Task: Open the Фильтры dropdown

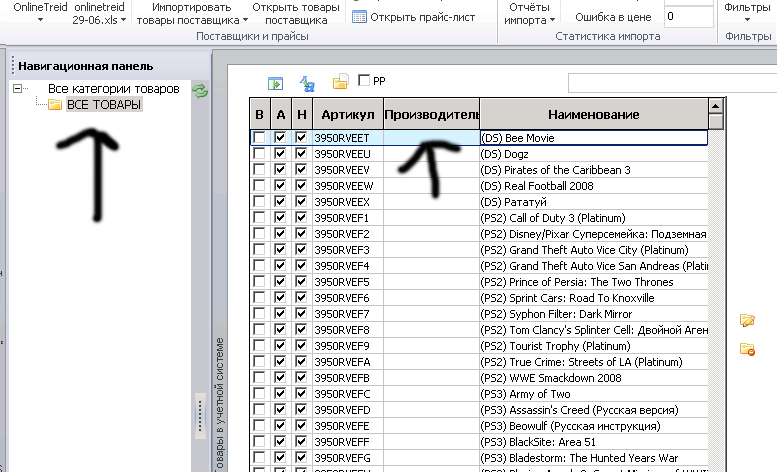Action: tap(747, 13)
